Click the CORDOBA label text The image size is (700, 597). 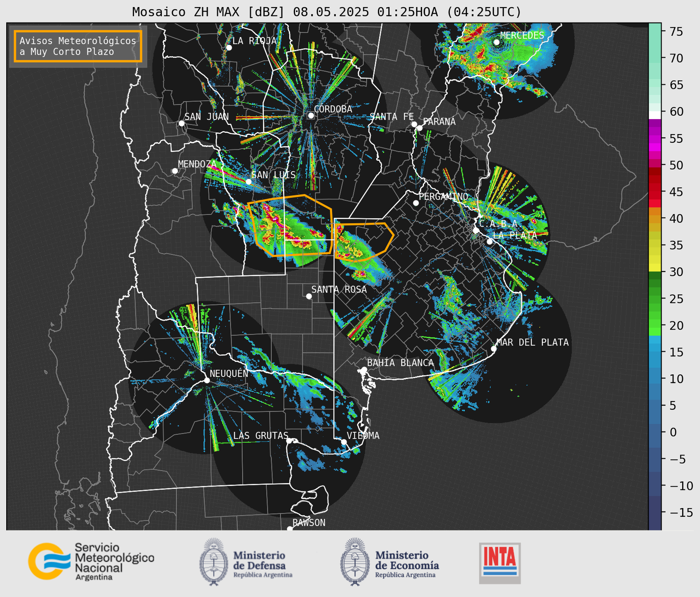(x=333, y=109)
